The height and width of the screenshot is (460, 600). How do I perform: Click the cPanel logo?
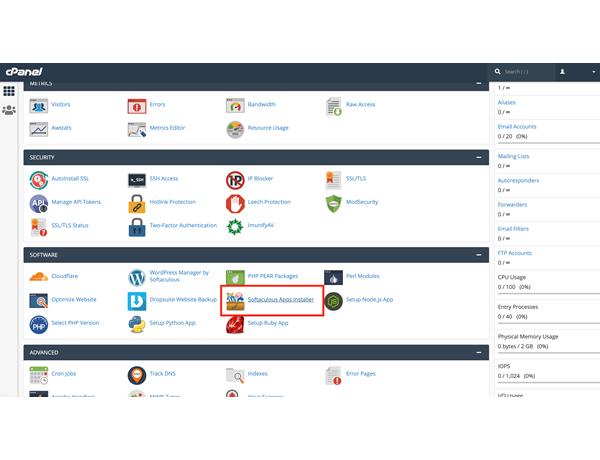click(24, 72)
